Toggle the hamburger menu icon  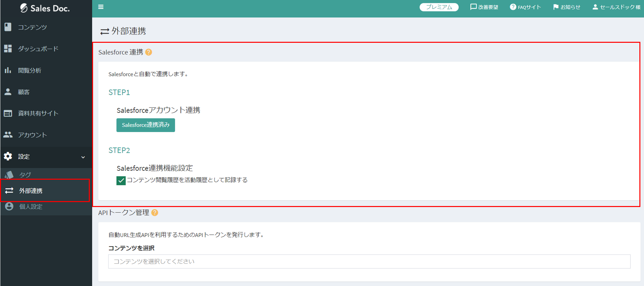[x=101, y=7]
